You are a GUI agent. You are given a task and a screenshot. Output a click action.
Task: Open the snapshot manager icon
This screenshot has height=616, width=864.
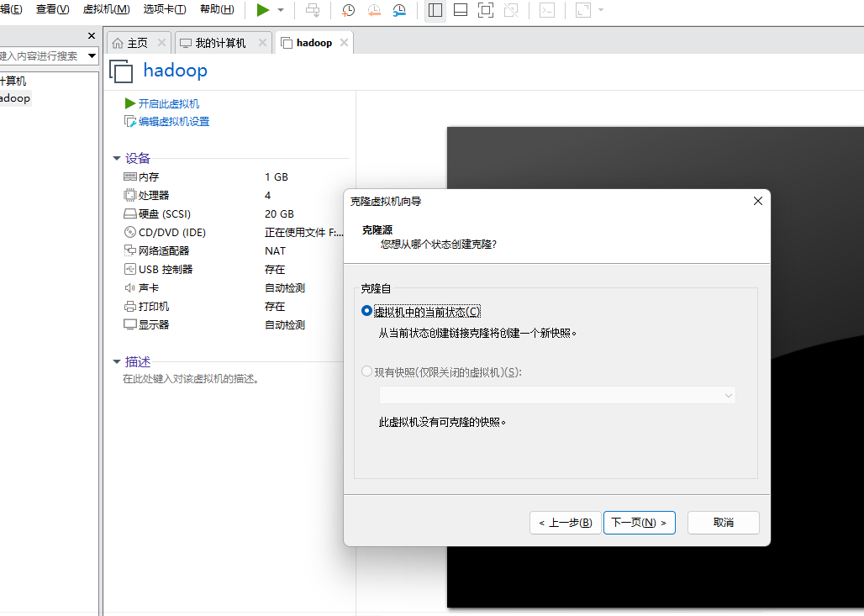pos(399,10)
